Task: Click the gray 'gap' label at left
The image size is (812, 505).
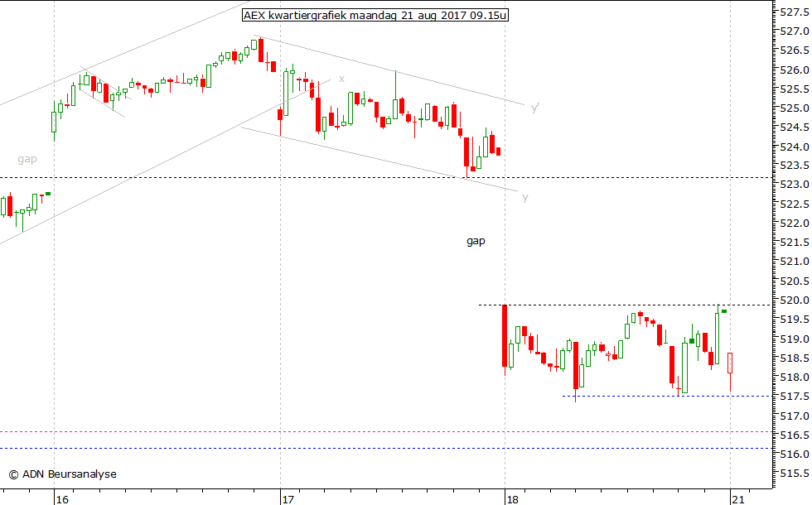Action: point(27,159)
